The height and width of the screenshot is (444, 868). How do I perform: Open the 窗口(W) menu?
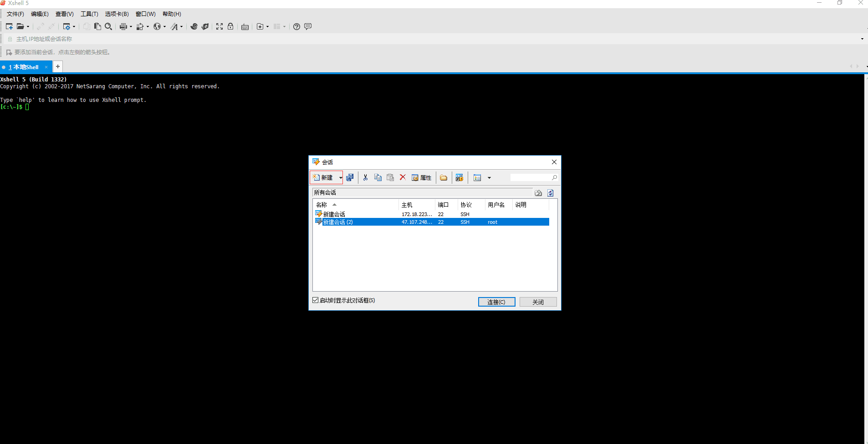(x=146, y=14)
